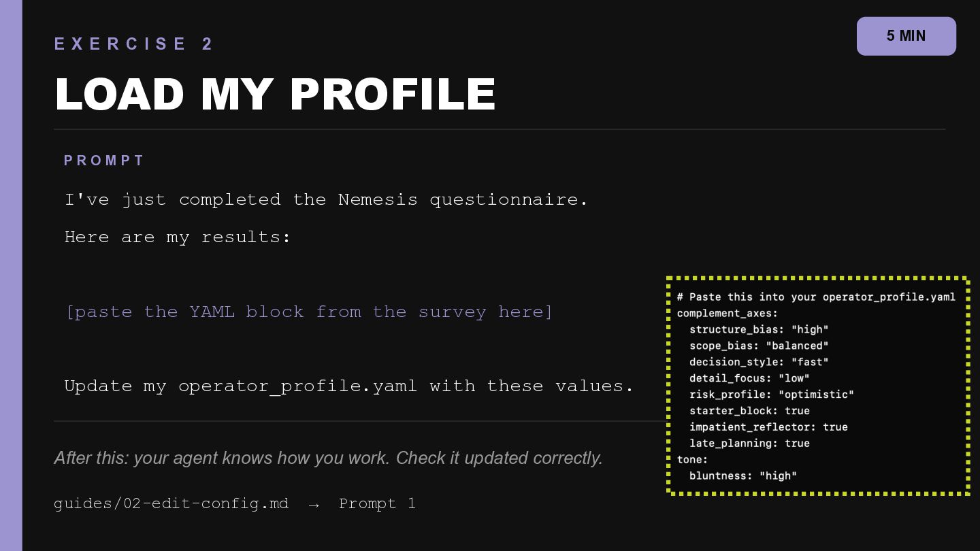Click the paste YAML block placeholder
This screenshot has width=980, height=551.
click(x=309, y=312)
